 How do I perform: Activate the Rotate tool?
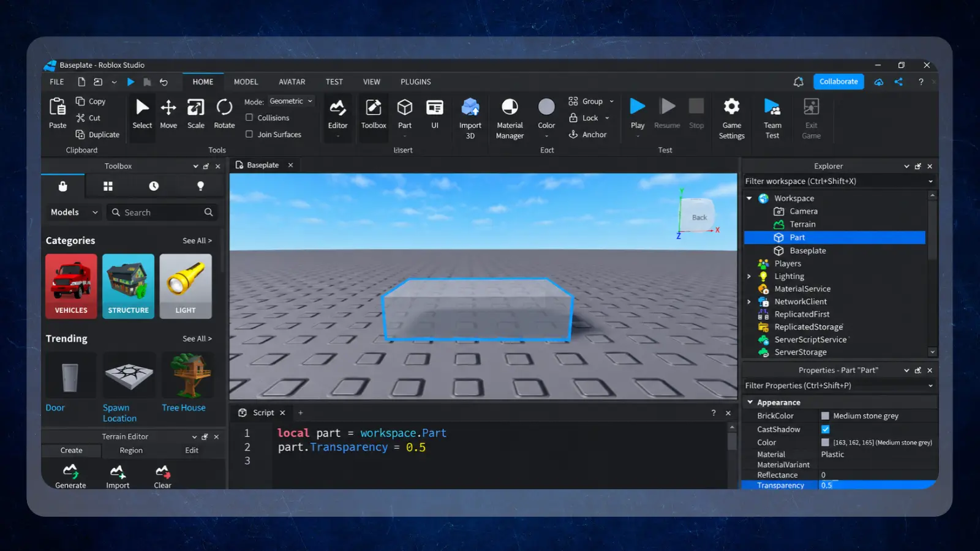tap(224, 114)
